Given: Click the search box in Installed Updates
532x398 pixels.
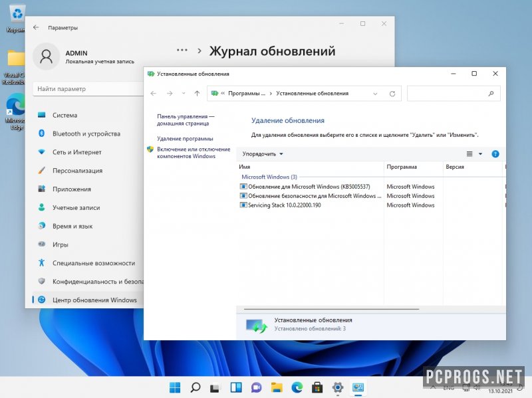Looking at the screenshot, I should click(x=454, y=94).
